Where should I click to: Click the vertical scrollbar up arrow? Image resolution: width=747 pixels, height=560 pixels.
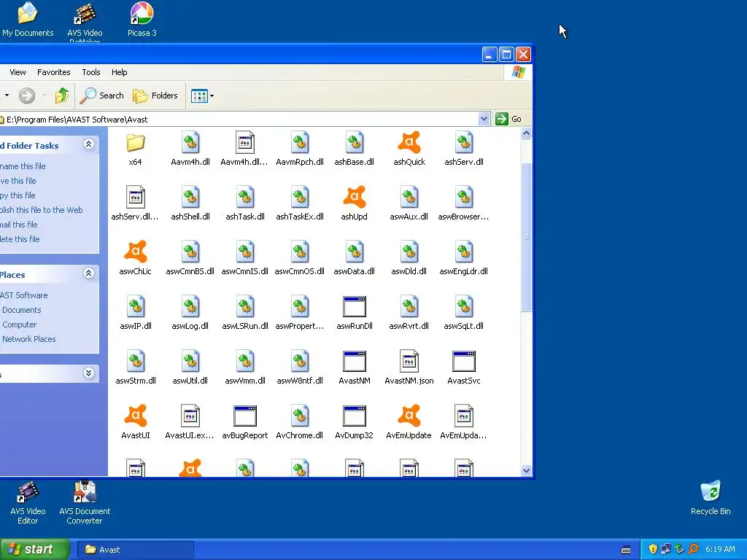pos(526,133)
